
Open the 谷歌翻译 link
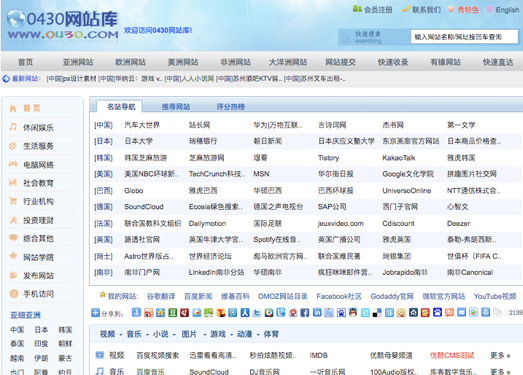tap(161, 296)
